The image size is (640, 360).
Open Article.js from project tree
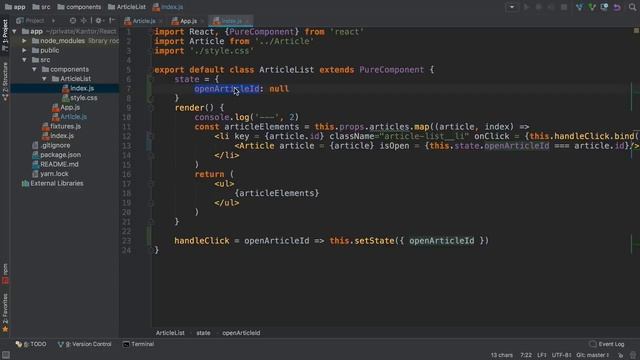(69, 117)
